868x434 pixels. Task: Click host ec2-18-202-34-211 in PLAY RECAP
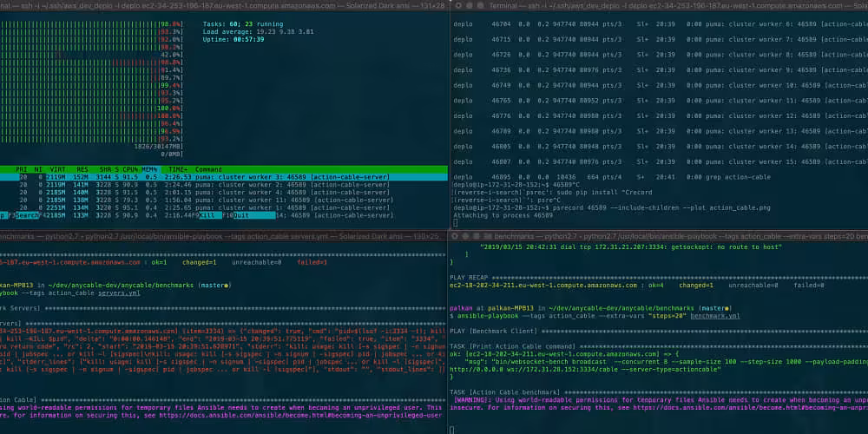pos(543,285)
